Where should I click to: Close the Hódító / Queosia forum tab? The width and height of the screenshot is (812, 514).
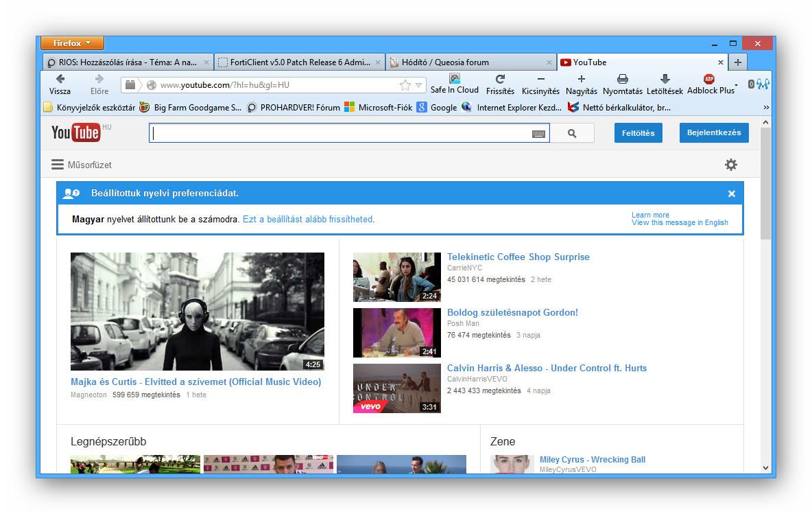point(549,62)
